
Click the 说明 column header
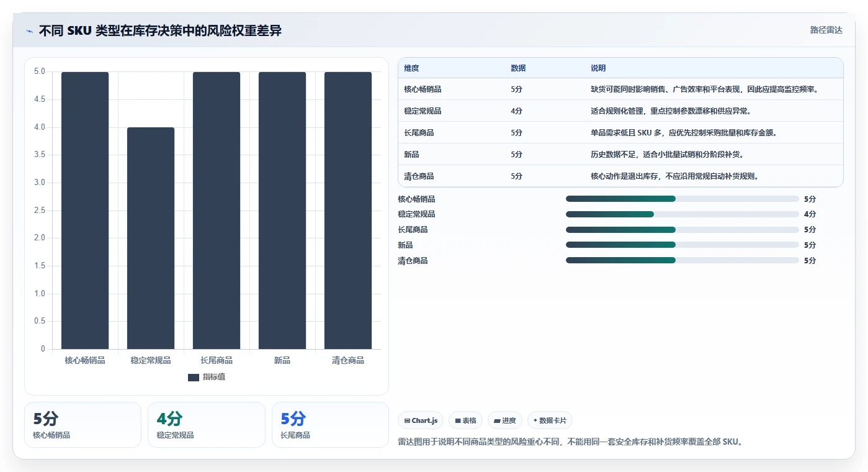598,68
